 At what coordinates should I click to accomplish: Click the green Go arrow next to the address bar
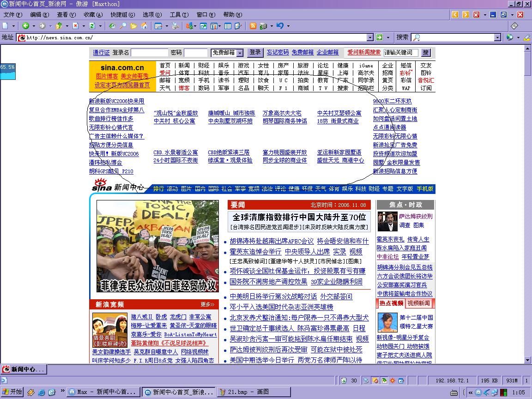[x=379, y=37]
